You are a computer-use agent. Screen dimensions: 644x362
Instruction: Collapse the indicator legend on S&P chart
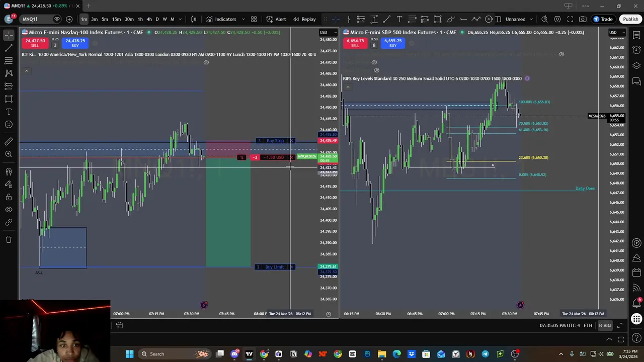coord(348,87)
